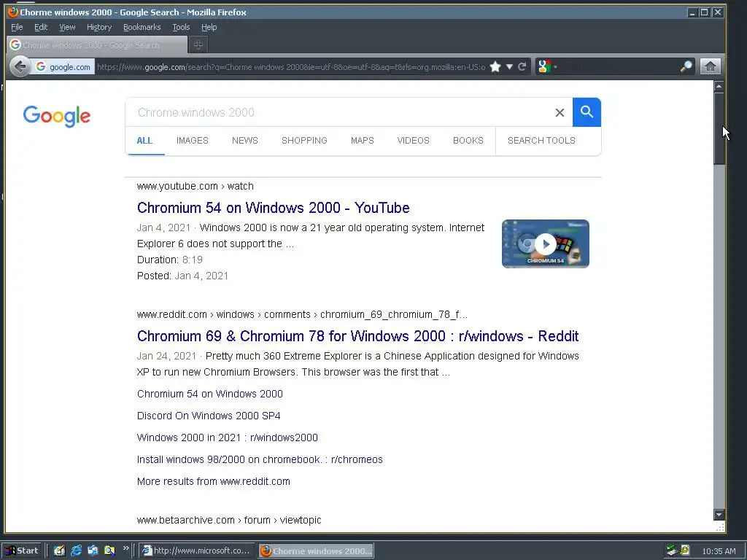
Task: Switch to the IMAGES results tab
Action: (x=193, y=141)
